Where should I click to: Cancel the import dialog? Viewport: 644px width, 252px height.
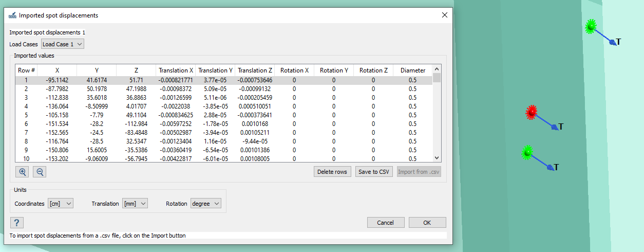pos(385,223)
